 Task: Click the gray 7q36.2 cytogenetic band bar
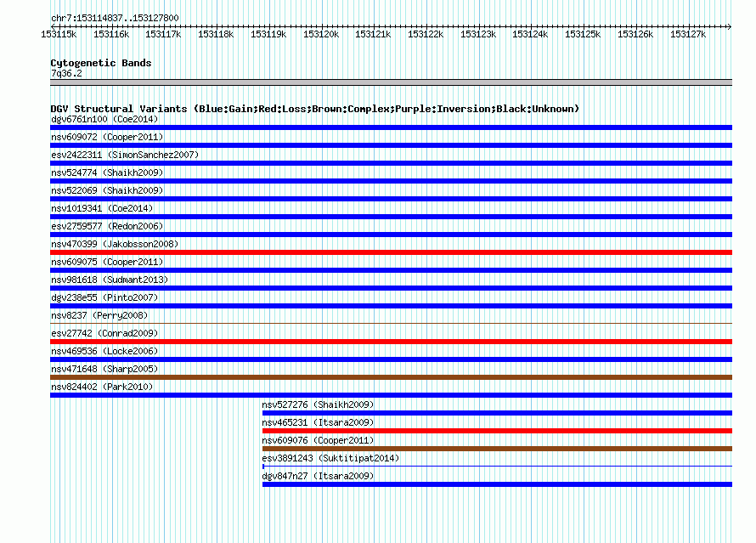click(391, 82)
